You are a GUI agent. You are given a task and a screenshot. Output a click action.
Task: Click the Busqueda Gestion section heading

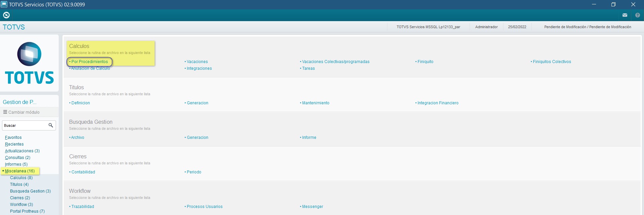point(91,122)
